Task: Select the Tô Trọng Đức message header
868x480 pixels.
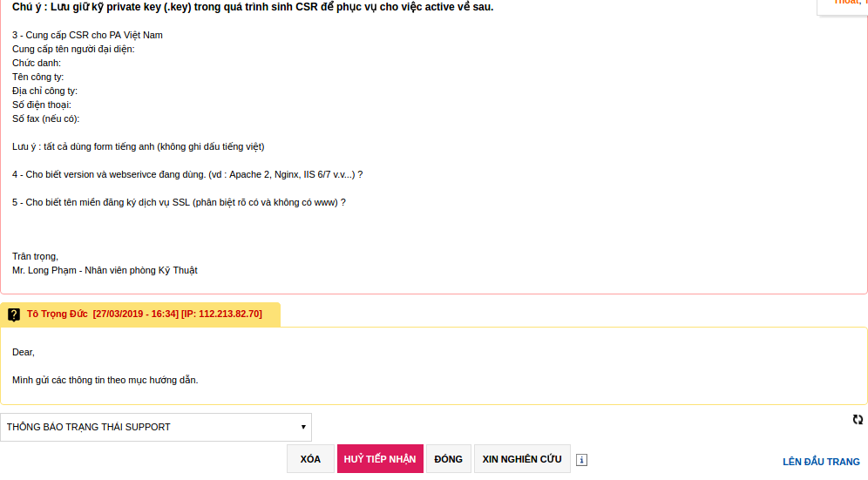Action: (x=140, y=314)
